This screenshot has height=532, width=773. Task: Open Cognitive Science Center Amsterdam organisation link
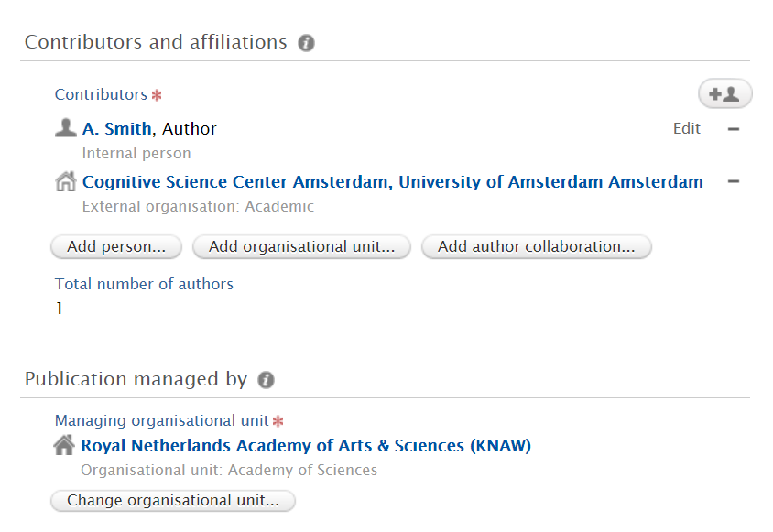pyautogui.click(x=392, y=182)
